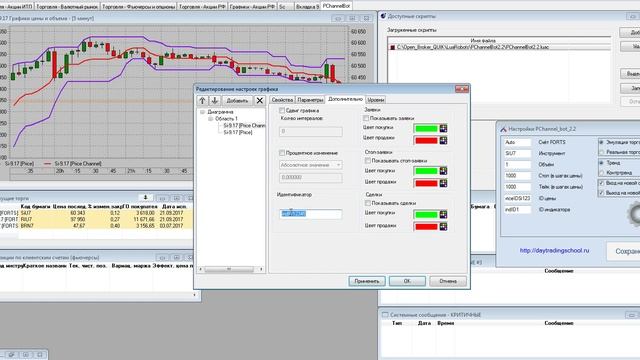Open the Абсолютное значение dropdown
The height and width of the screenshot is (360, 640).
coord(311,165)
